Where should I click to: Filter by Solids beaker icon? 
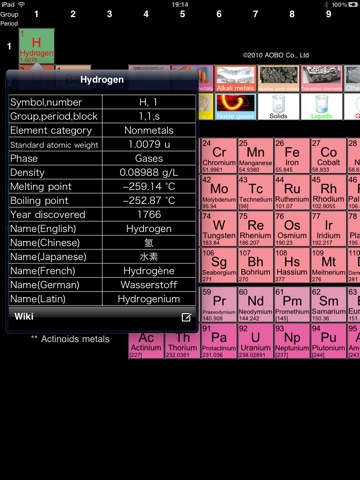(x=278, y=106)
